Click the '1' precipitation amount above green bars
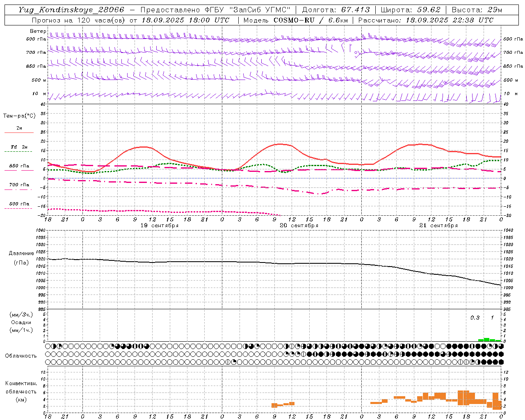525x420 pixels. coord(492,318)
